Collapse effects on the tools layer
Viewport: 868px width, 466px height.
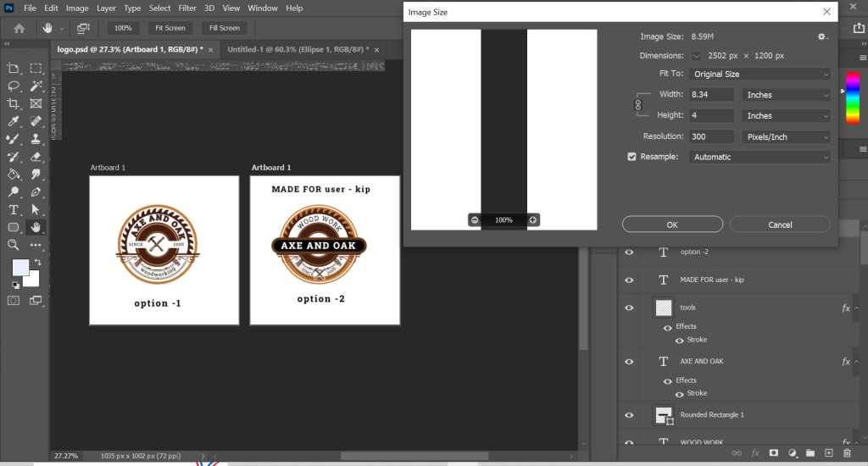click(857, 308)
